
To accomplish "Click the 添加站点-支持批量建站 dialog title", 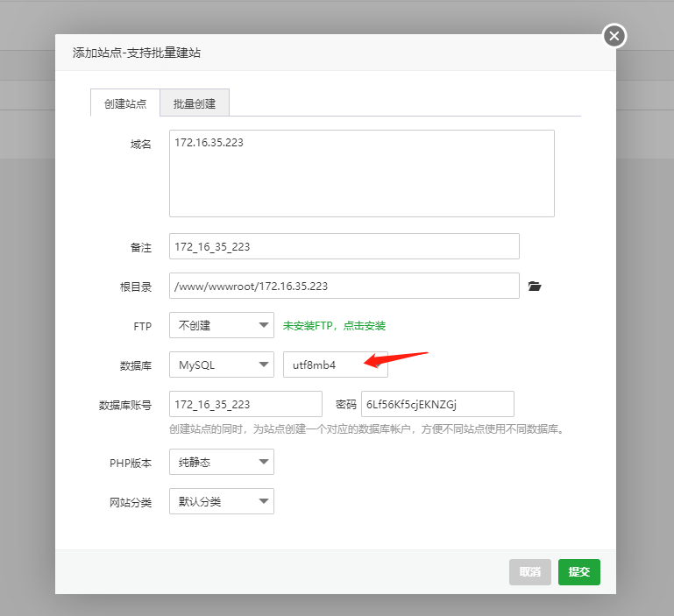I will (x=138, y=53).
